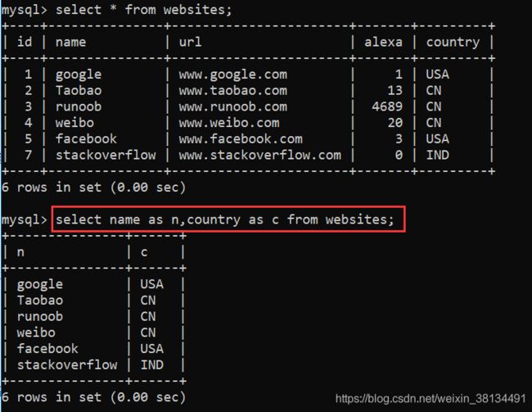Image resolution: width=532 pixels, height=412 pixels.
Task: Click www.weibo.com url cell
Action: tap(229, 123)
